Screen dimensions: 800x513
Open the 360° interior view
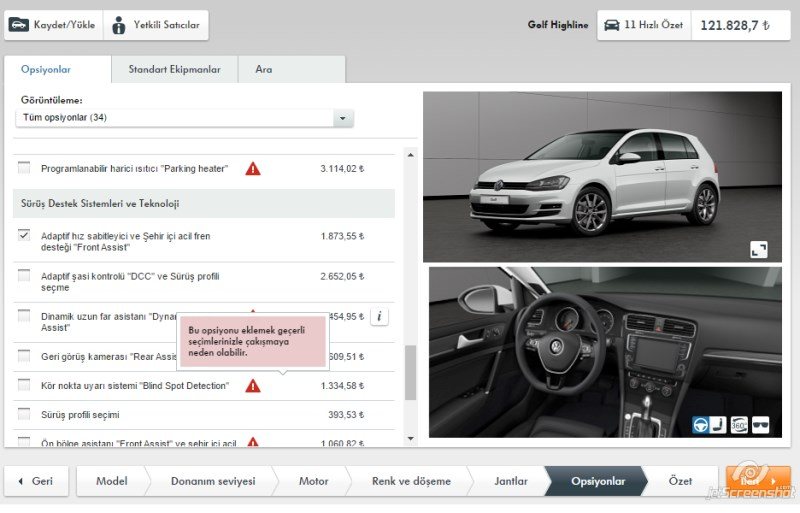pyautogui.click(x=740, y=424)
